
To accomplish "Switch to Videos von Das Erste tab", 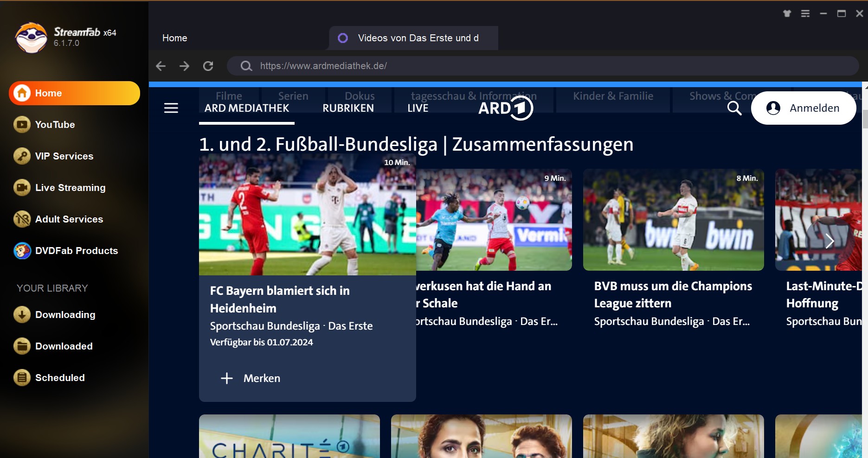I will (x=413, y=38).
